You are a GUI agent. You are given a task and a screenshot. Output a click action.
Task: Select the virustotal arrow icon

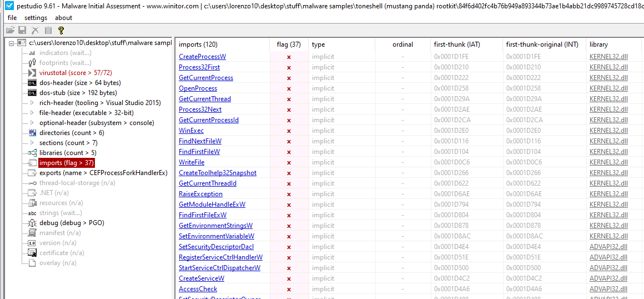(32, 73)
